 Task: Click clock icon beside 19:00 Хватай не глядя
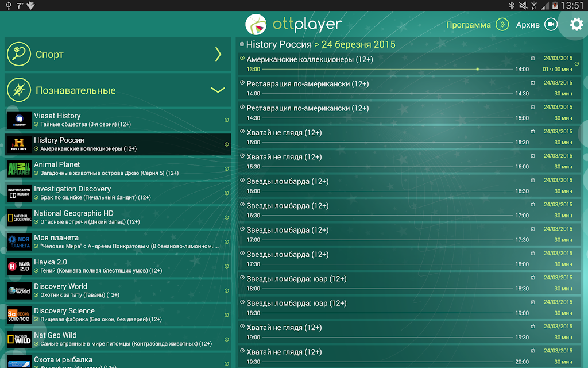242,327
